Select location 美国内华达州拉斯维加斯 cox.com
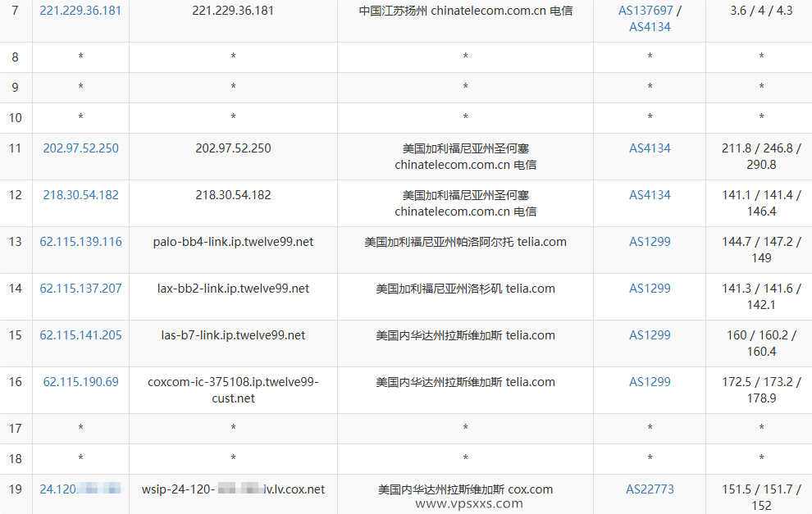The width and height of the screenshot is (812, 514). [x=465, y=489]
